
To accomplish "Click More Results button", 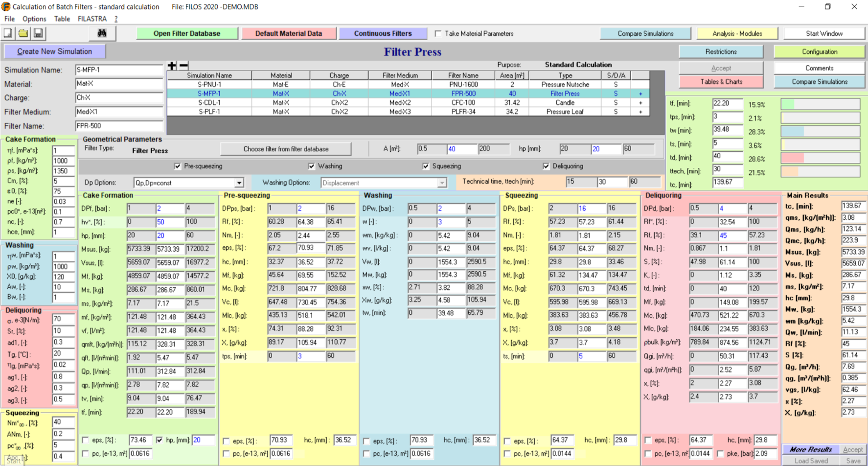I will (811, 449).
